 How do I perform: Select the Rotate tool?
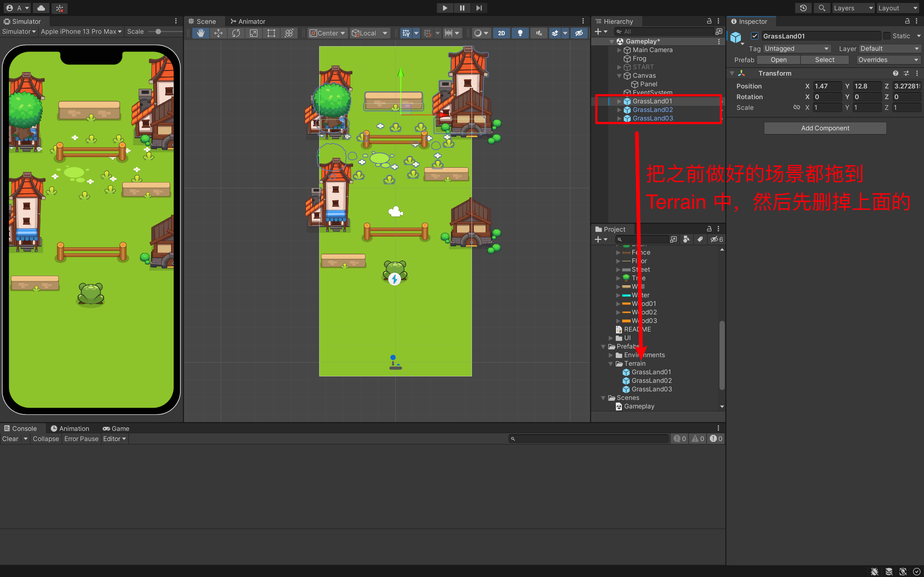pos(236,33)
